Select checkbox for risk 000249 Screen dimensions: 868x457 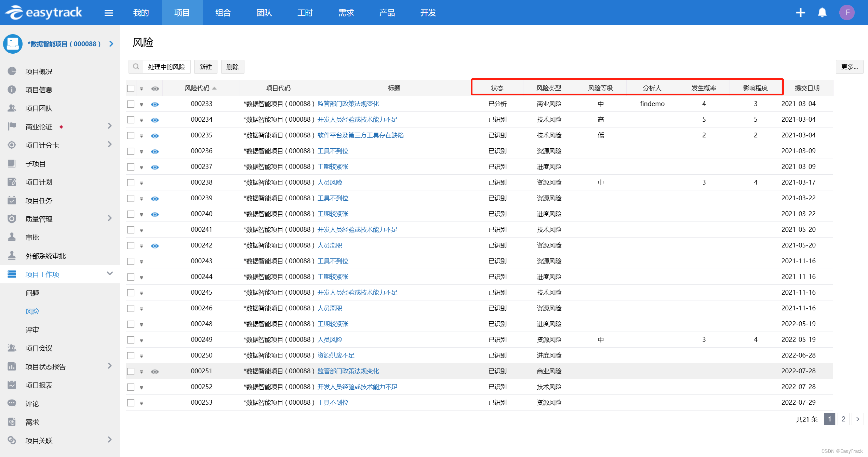point(131,340)
